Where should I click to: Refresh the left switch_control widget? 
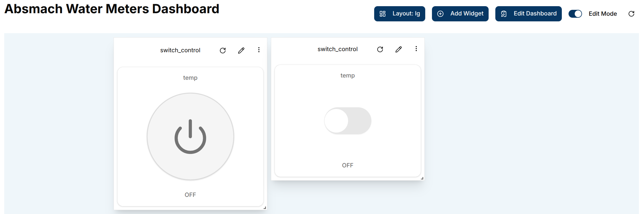223,51
